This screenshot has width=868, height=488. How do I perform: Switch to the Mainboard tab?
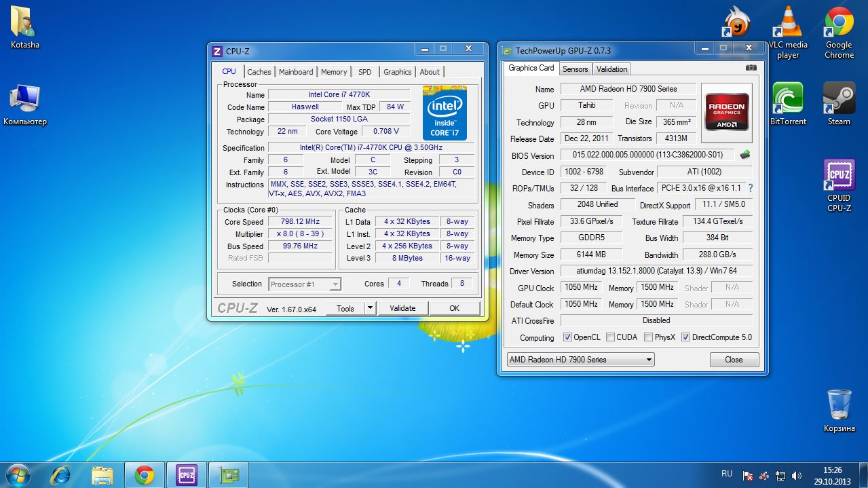296,72
